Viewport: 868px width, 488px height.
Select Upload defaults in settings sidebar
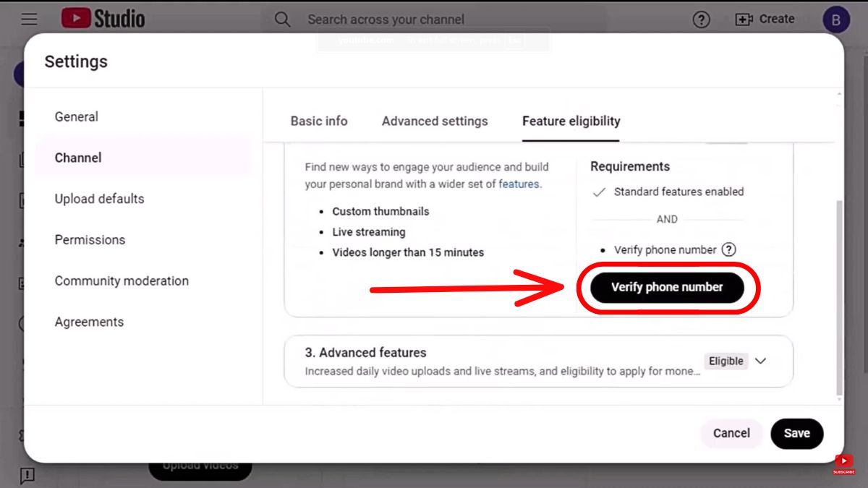click(x=100, y=199)
